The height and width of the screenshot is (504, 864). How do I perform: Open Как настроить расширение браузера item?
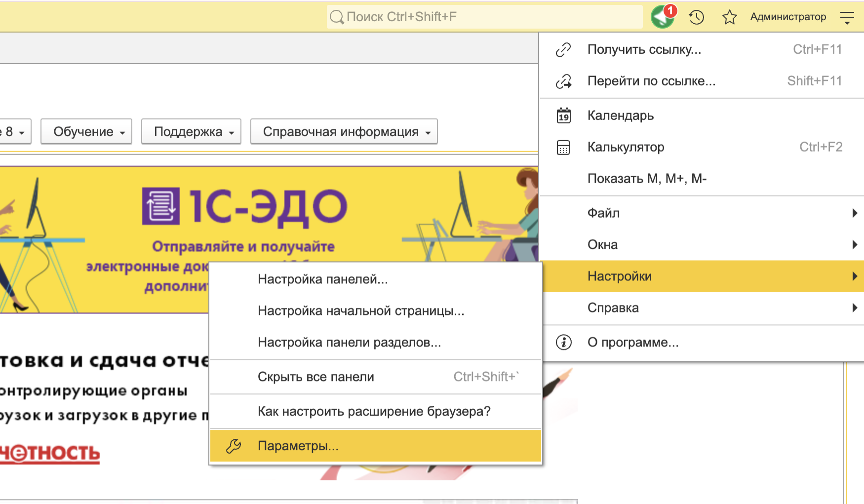pyautogui.click(x=376, y=411)
